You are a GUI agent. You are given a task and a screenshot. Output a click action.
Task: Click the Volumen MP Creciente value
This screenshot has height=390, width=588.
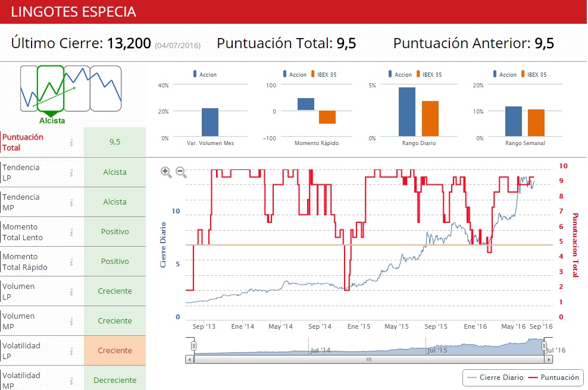[115, 320]
